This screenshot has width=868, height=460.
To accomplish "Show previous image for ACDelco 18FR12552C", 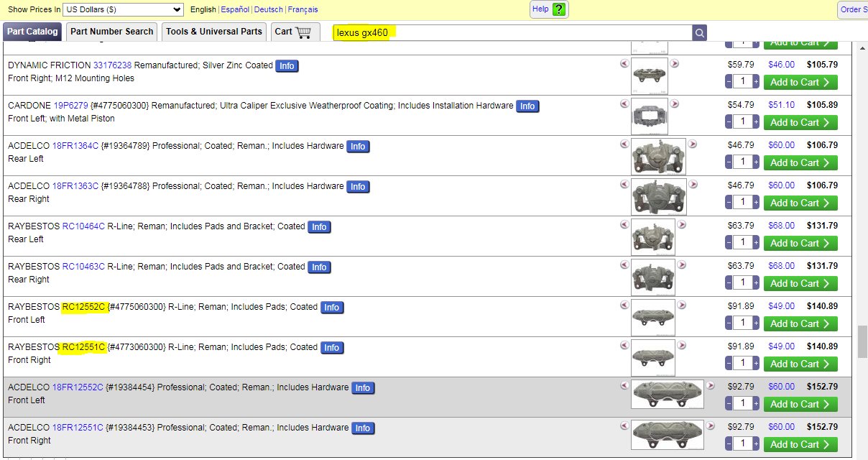I will point(624,385).
